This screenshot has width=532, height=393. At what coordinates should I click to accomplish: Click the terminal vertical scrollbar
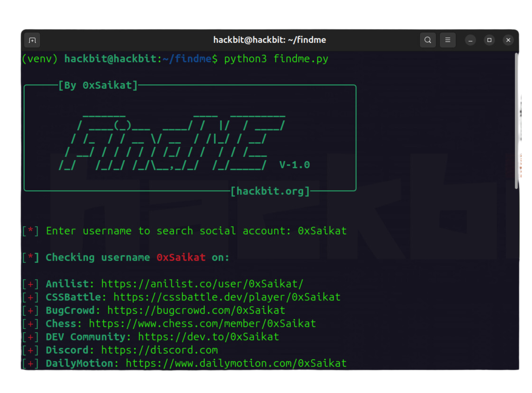tap(516, 121)
